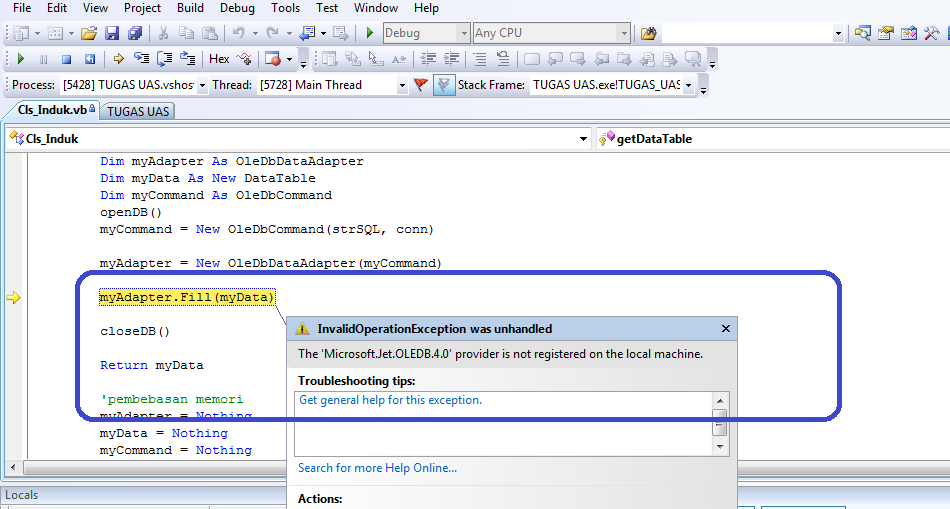Image resolution: width=950 pixels, height=509 pixels.
Task: Select the Cls_Induk.vb tab
Action: (x=53, y=110)
